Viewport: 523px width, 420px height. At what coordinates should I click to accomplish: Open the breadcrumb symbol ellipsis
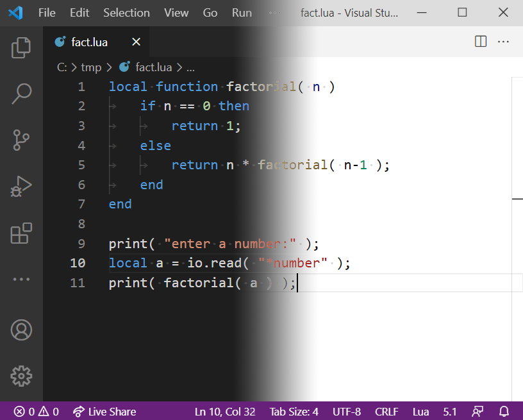pyautogui.click(x=190, y=68)
